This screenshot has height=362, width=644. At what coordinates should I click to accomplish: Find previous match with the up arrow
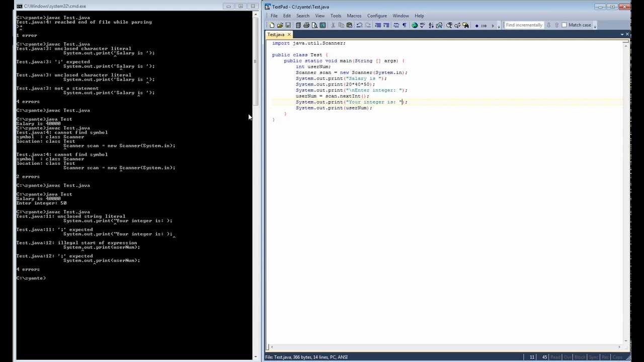tap(556, 25)
